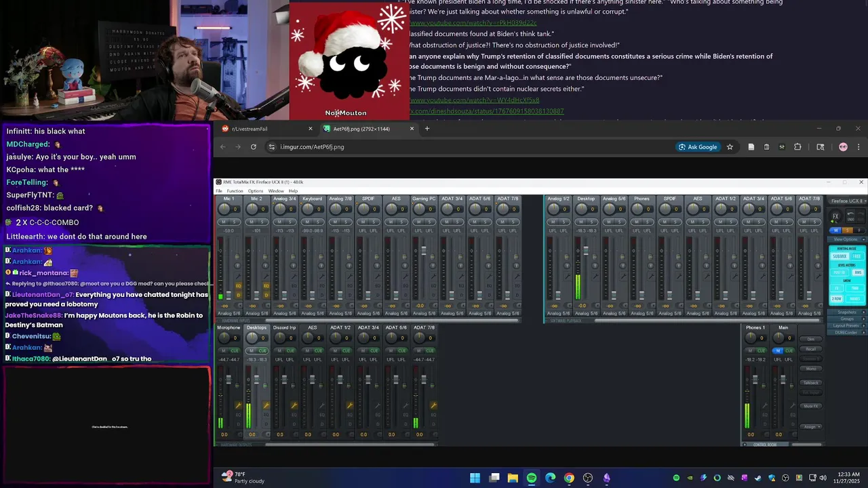Open Chrome from the taskbar
This screenshot has height=488, width=868.
[x=569, y=478]
